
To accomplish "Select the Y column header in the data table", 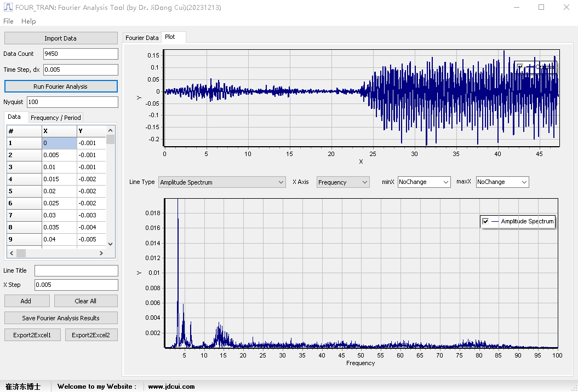I will click(x=91, y=131).
